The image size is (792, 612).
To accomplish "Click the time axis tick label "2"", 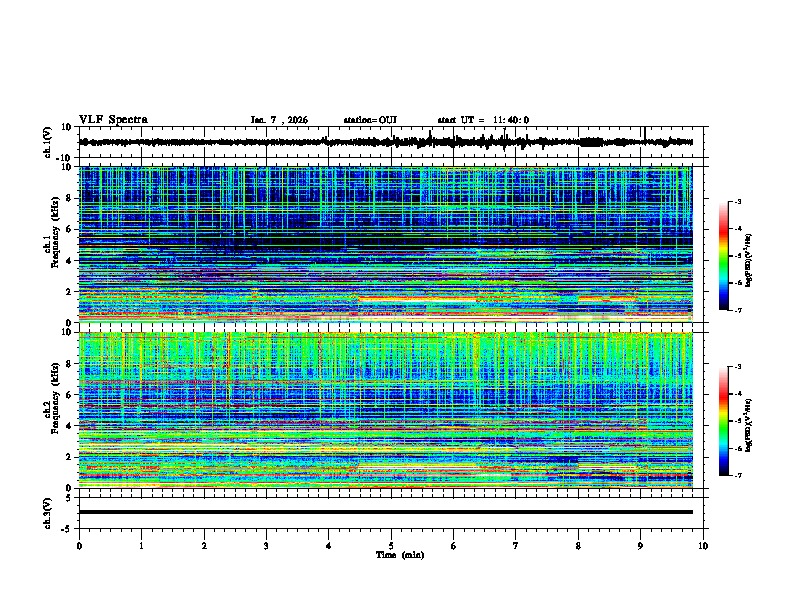I will pos(204,546).
